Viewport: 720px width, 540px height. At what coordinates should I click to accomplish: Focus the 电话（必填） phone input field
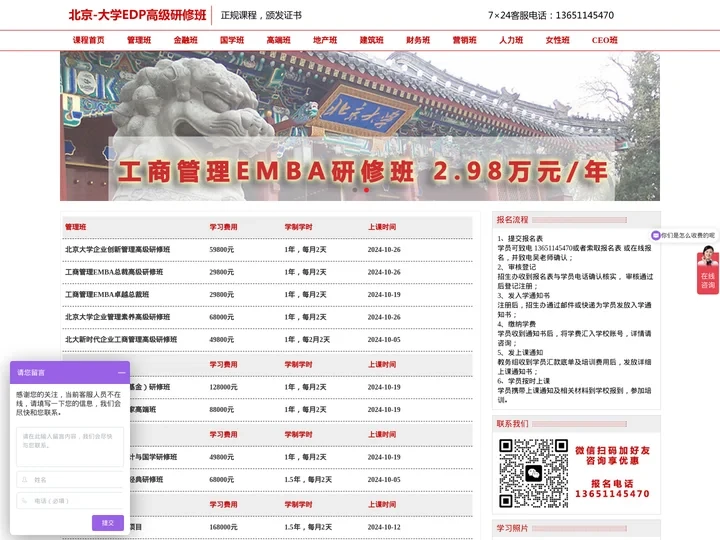pos(70,501)
